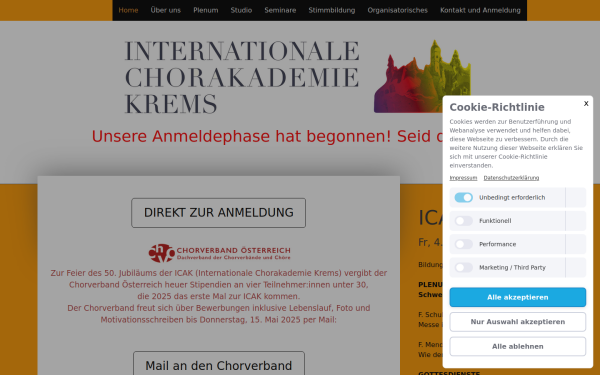Click the Performance label text
600x375 pixels.
[x=497, y=244]
